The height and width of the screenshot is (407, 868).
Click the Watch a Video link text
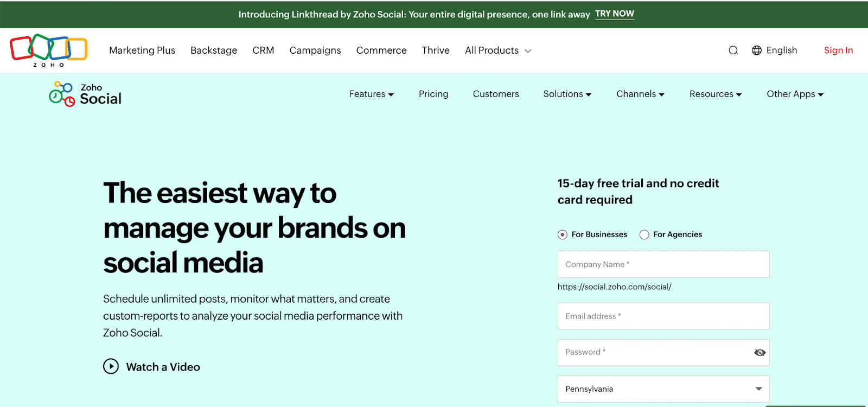click(163, 367)
